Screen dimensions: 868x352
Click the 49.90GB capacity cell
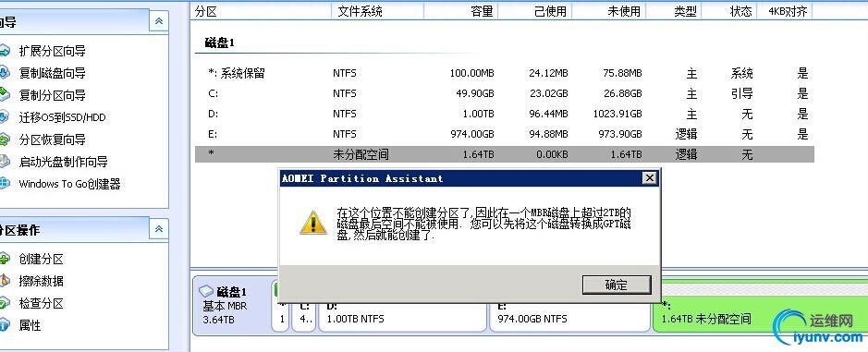(474, 93)
